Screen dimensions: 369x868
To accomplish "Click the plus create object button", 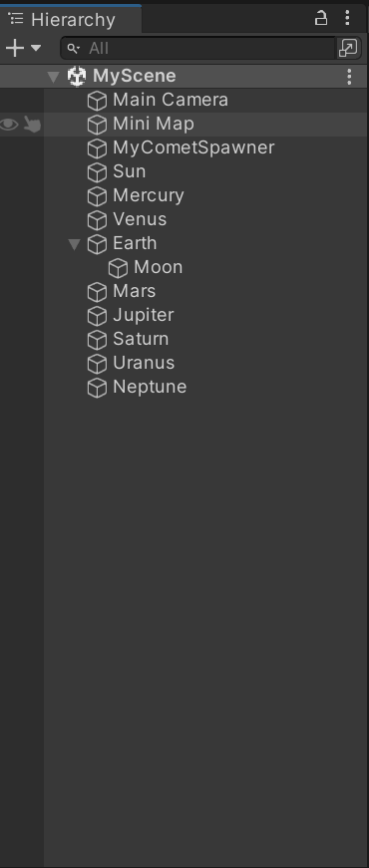I will coord(15,48).
